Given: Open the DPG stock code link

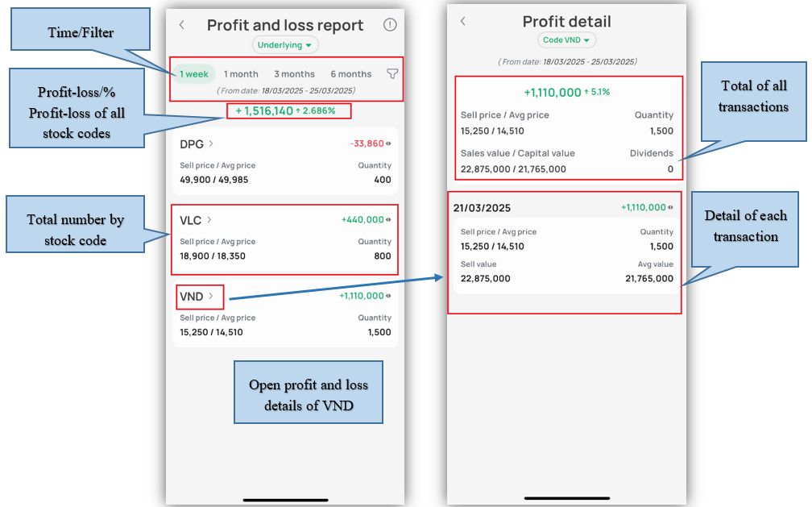Looking at the screenshot, I should coord(192,143).
